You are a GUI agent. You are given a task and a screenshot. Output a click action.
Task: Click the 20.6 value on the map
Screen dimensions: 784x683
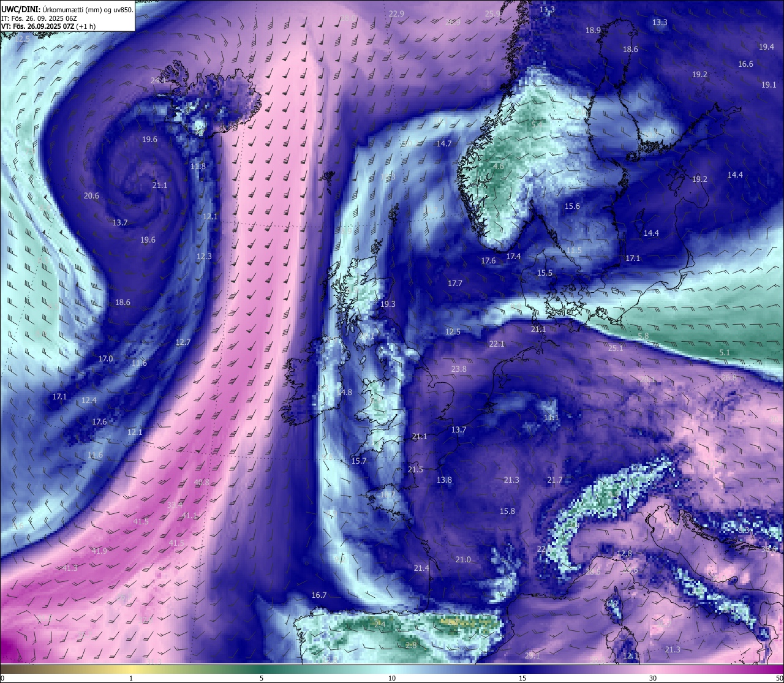tap(91, 195)
